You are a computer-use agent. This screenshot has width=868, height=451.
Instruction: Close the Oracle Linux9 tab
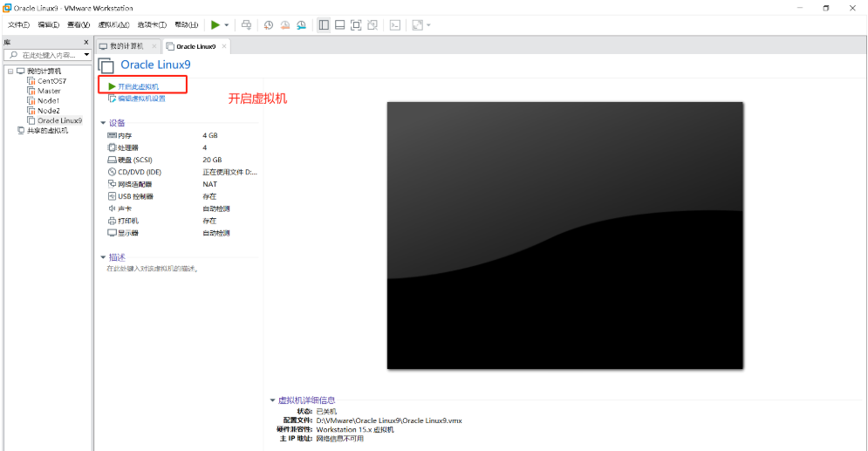(224, 46)
